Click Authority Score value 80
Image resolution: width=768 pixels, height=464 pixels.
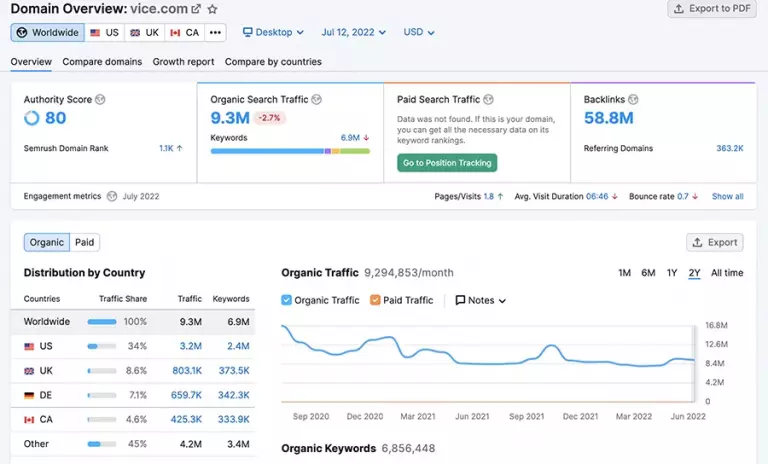(x=55, y=118)
